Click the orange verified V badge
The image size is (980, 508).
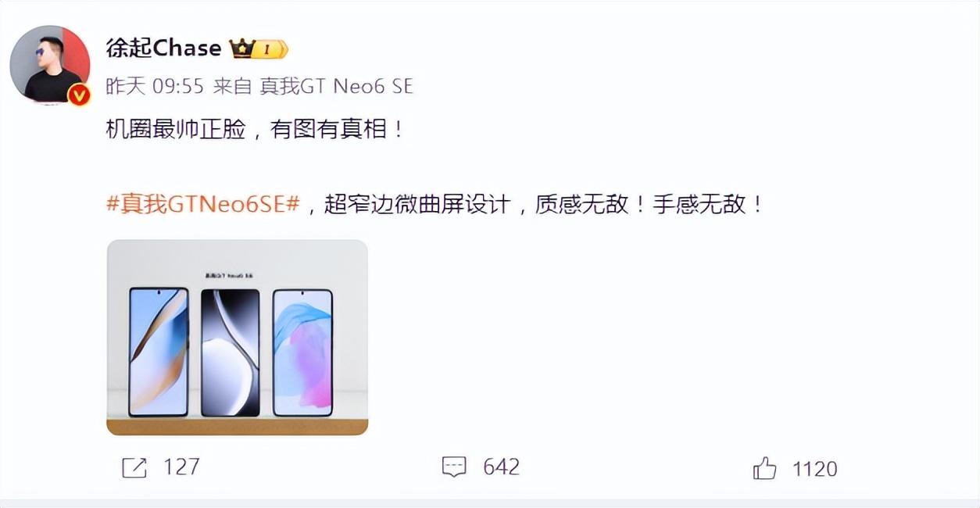79,95
